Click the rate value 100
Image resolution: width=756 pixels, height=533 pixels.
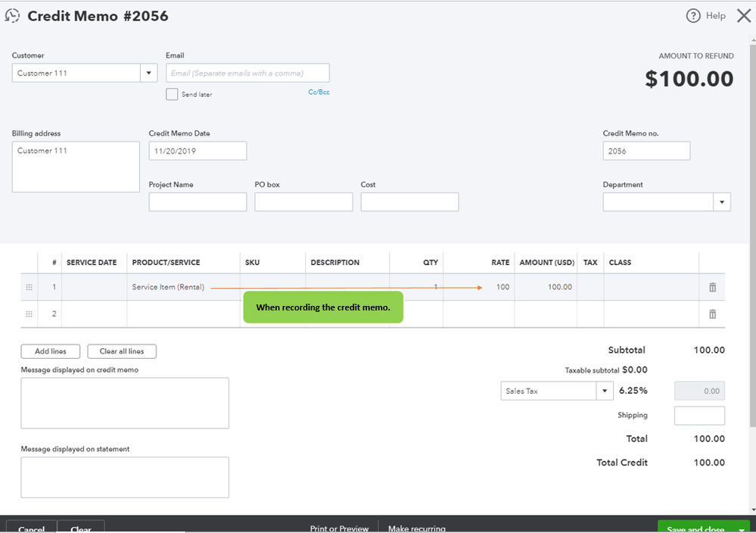tap(502, 287)
